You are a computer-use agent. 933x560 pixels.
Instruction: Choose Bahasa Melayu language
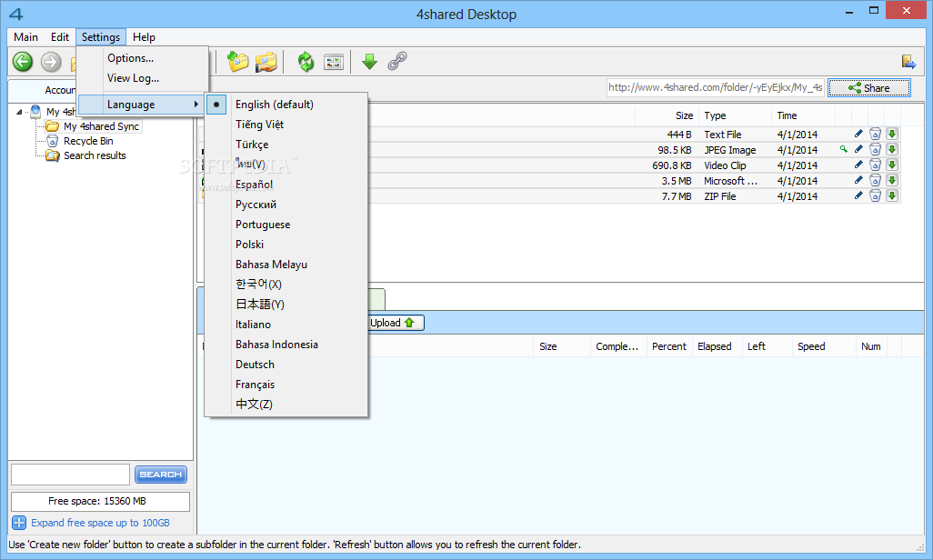286,265
